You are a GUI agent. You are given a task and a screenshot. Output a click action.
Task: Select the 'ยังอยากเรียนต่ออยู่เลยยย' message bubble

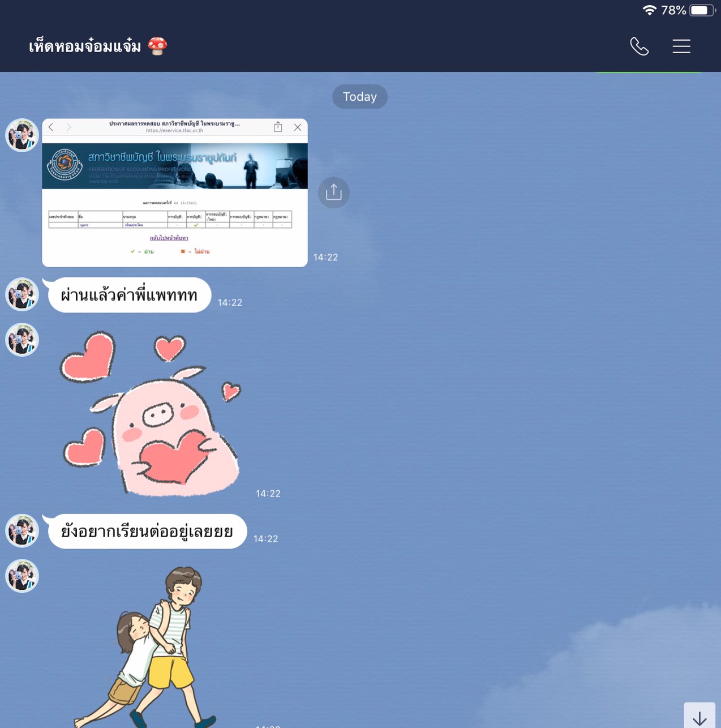[147, 532]
